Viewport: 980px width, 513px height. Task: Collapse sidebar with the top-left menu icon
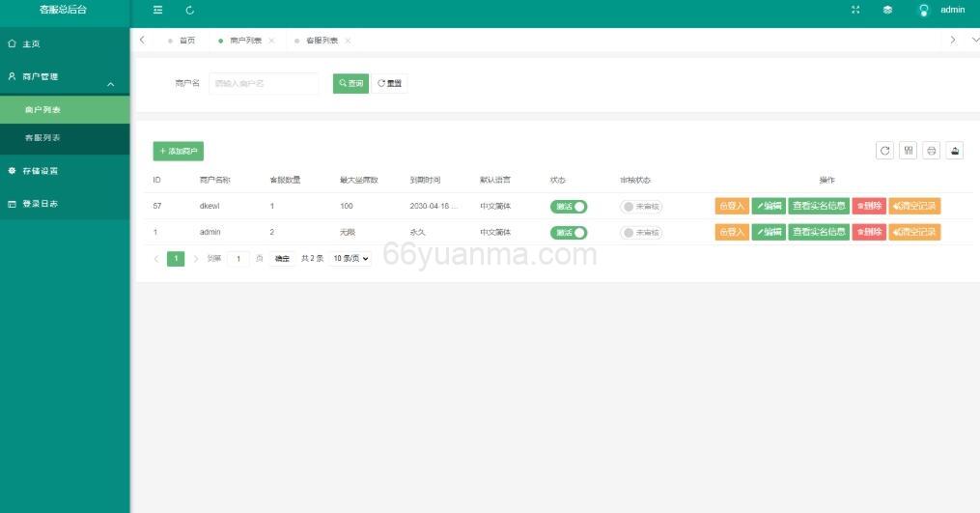[158, 10]
